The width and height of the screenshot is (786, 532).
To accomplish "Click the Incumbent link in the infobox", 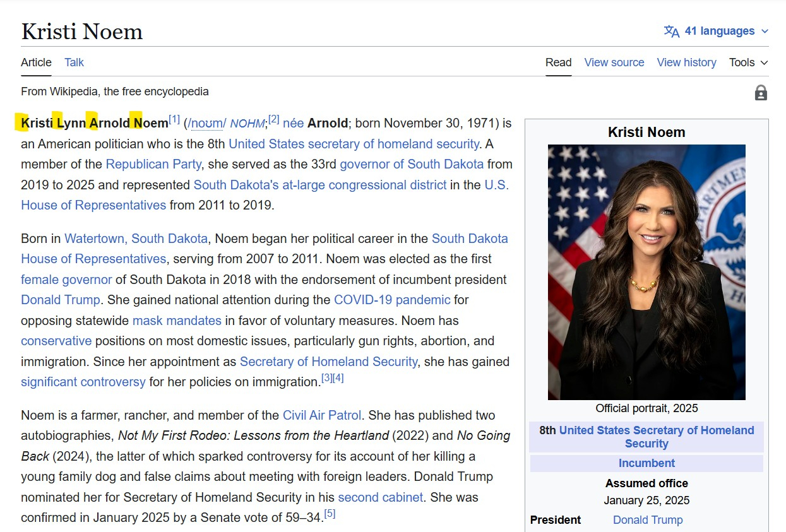I will pos(646,463).
